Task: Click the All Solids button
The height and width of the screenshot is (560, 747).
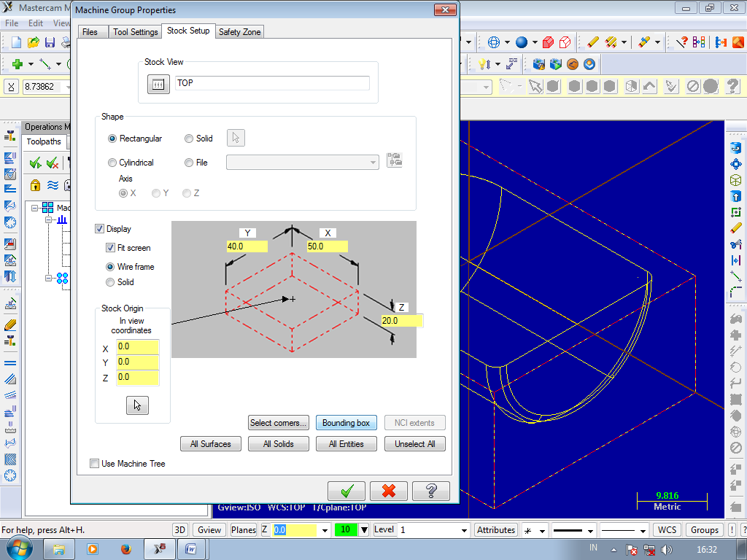Action: coord(278,444)
